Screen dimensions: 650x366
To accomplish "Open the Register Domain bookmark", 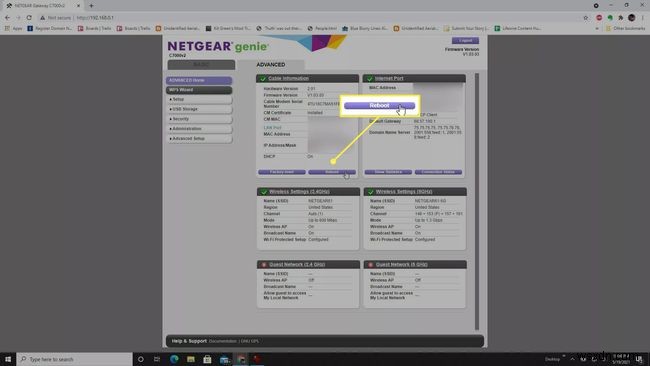I will coord(50,28).
